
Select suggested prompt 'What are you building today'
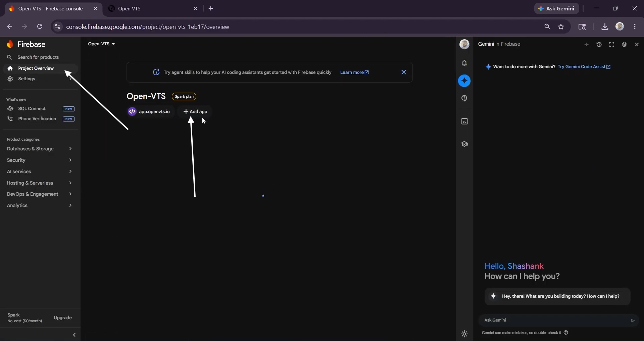[x=557, y=296]
